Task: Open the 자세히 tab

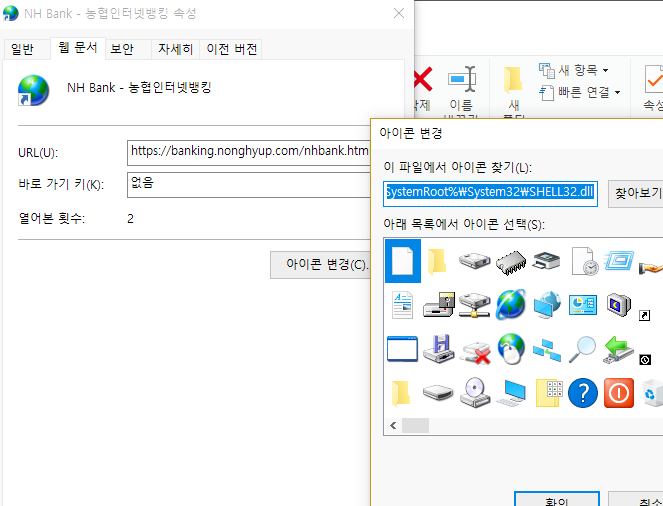Action: click(x=175, y=49)
